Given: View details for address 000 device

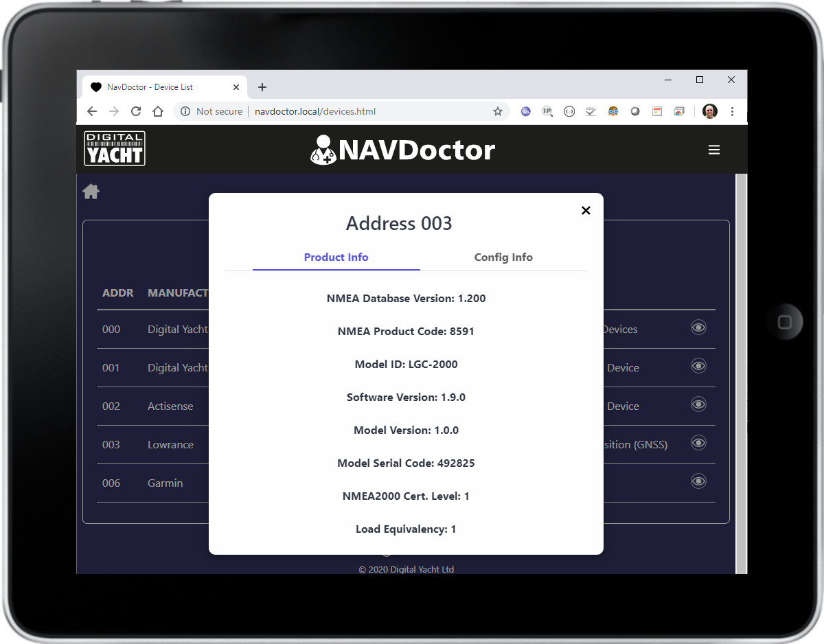Looking at the screenshot, I should [698, 327].
